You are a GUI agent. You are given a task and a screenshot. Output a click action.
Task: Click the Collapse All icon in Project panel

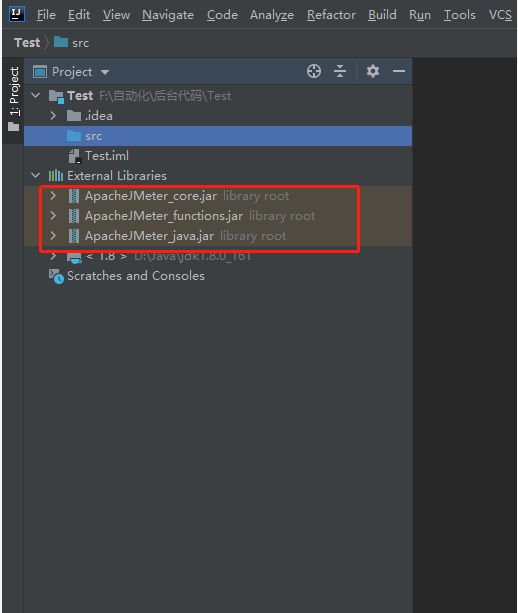[340, 72]
